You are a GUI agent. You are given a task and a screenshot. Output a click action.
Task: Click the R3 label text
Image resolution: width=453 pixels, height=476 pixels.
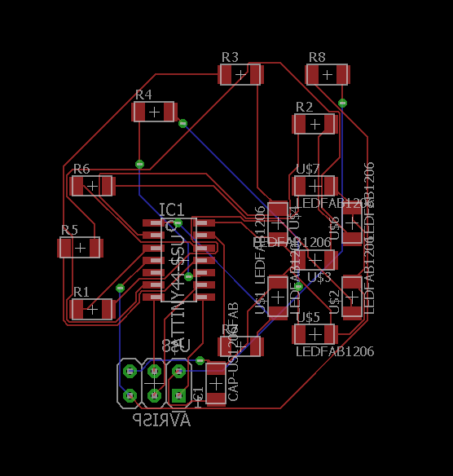tap(230, 57)
